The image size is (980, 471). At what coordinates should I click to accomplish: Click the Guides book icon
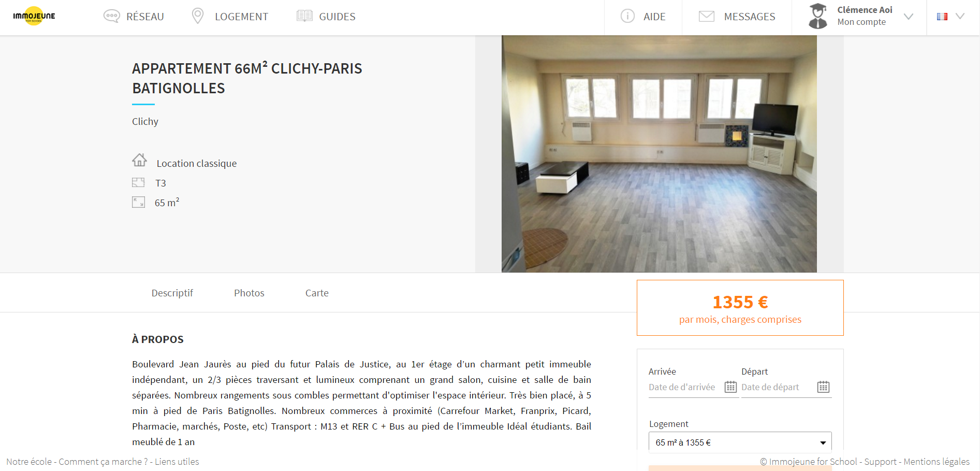pos(304,16)
